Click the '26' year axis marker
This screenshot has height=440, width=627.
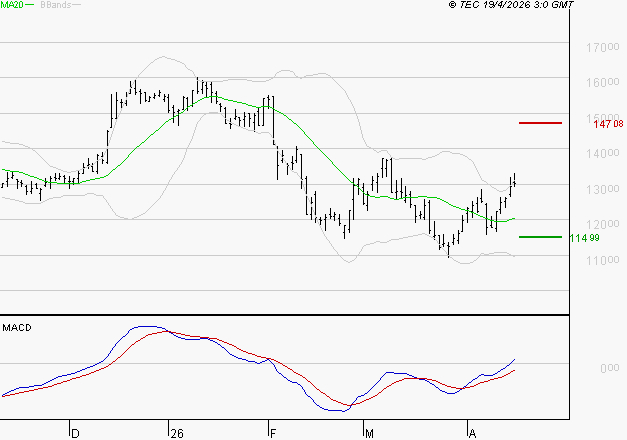[177, 433]
